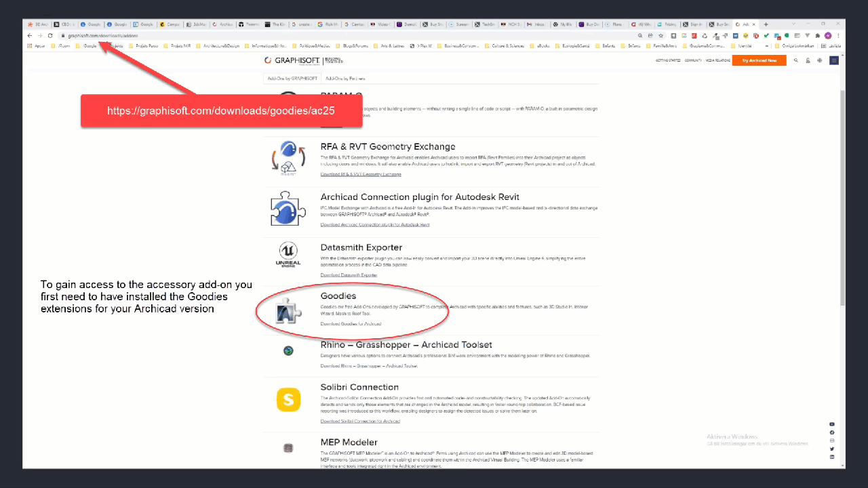Switch to the TechSm browser tab
This screenshot has width=868, height=488.
(x=486, y=24)
